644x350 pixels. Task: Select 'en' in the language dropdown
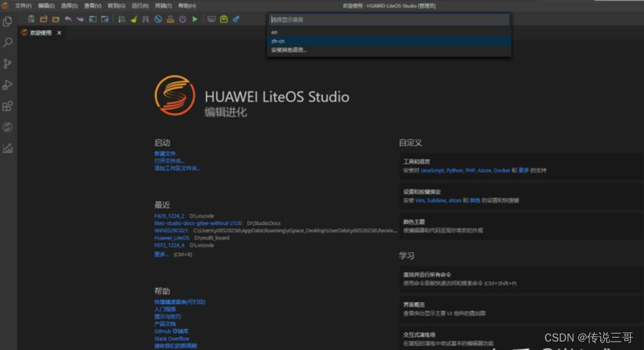389,32
